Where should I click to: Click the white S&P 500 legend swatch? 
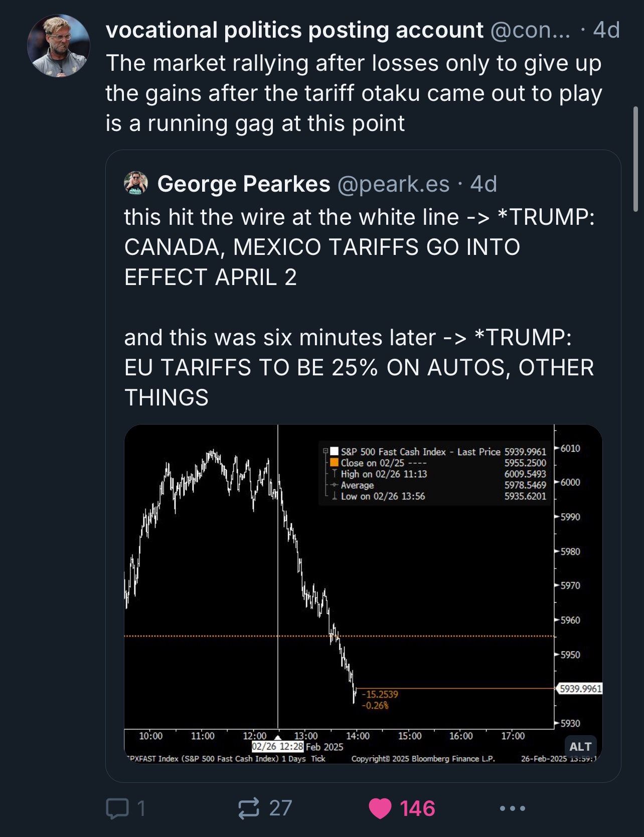[334, 452]
